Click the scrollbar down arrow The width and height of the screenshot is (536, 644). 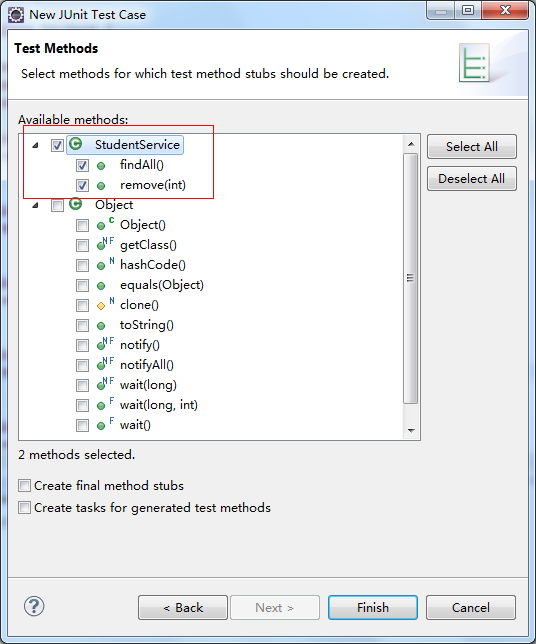(x=411, y=430)
